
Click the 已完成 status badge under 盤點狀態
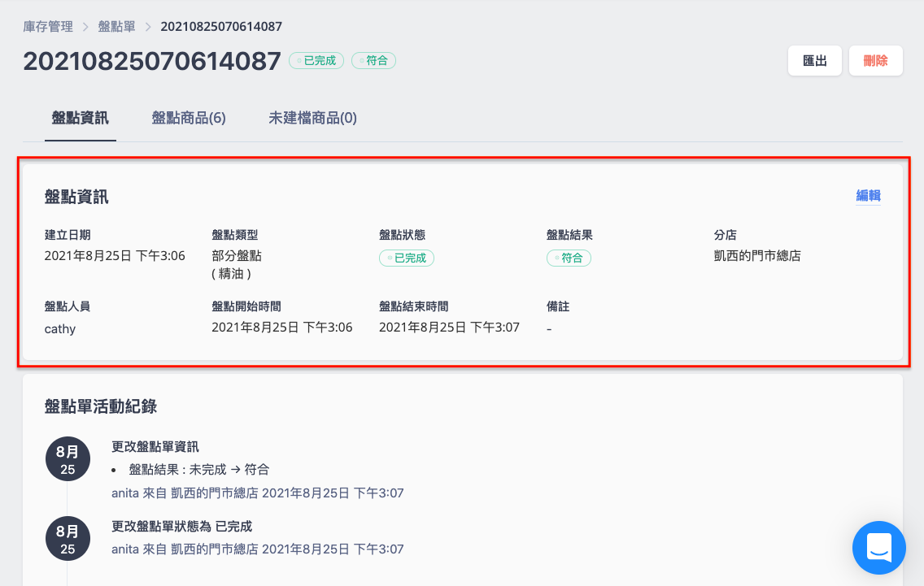(407, 258)
